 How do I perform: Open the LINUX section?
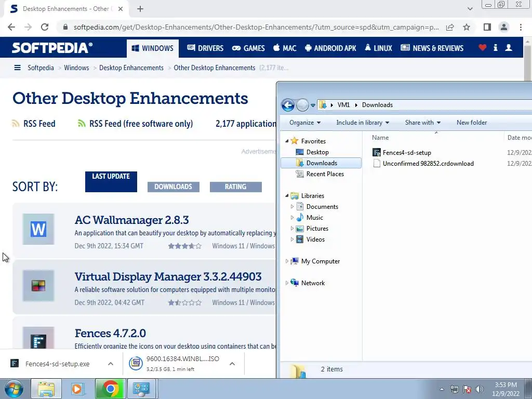coord(378,48)
